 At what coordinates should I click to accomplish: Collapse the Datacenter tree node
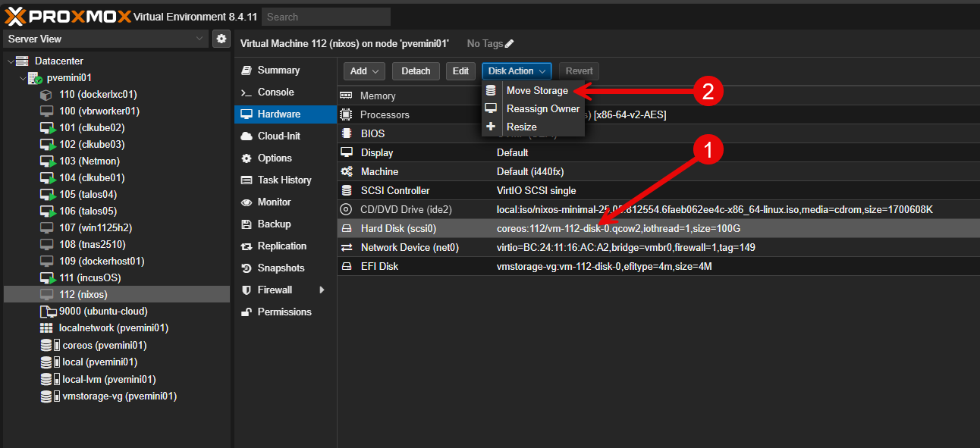pyautogui.click(x=10, y=61)
